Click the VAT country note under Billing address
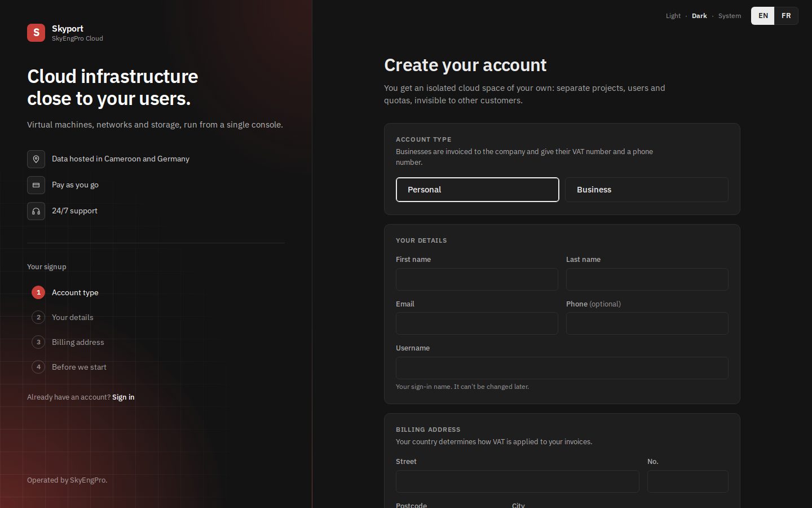Viewport: 812px width, 508px height. (x=494, y=442)
